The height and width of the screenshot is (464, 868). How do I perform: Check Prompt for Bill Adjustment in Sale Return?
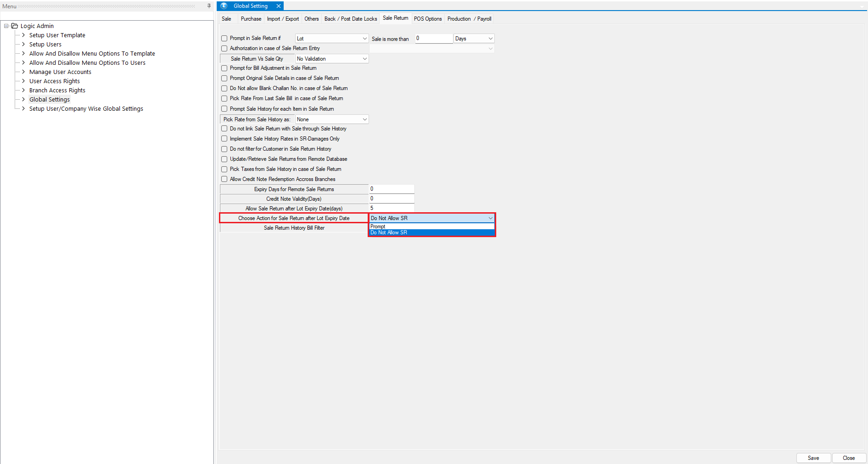(x=224, y=68)
